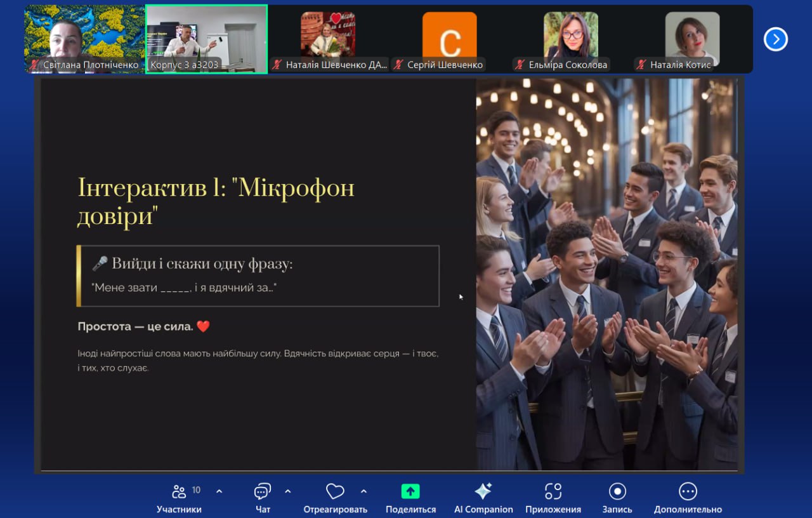Select the Корпус 3 а3203 video thumbnail

(206, 37)
